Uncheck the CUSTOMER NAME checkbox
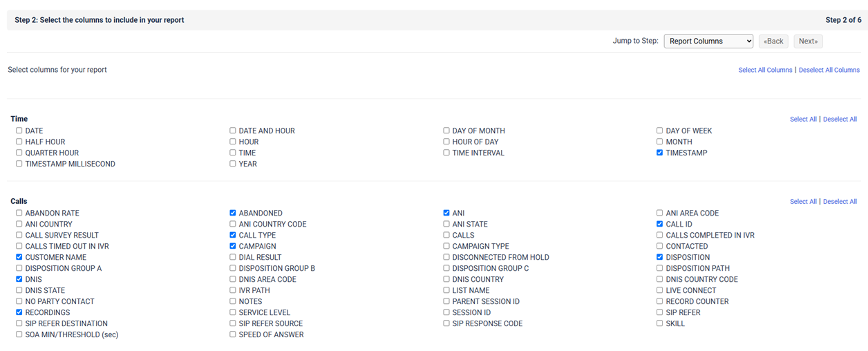 tap(19, 257)
